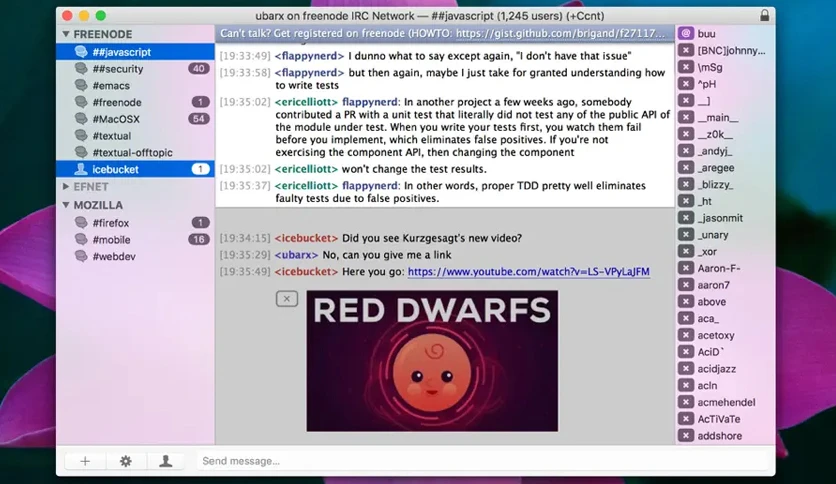The image size is (836, 484).
Task: Click the x badge beside _andyj_
Action: pyautogui.click(x=686, y=151)
